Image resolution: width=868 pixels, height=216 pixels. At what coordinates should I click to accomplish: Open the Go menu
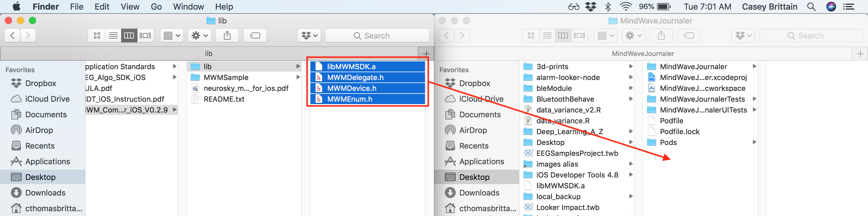tap(156, 7)
